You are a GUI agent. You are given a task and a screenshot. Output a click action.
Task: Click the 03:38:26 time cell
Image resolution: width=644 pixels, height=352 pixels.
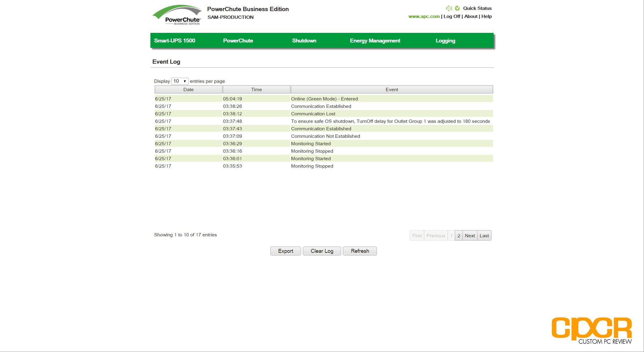click(x=232, y=106)
